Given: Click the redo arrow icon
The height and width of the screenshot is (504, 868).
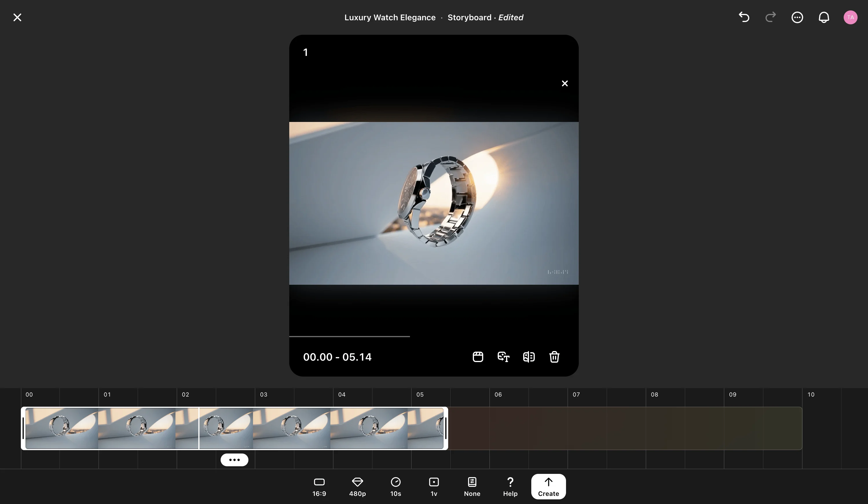Looking at the screenshot, I should click(770, 17).
